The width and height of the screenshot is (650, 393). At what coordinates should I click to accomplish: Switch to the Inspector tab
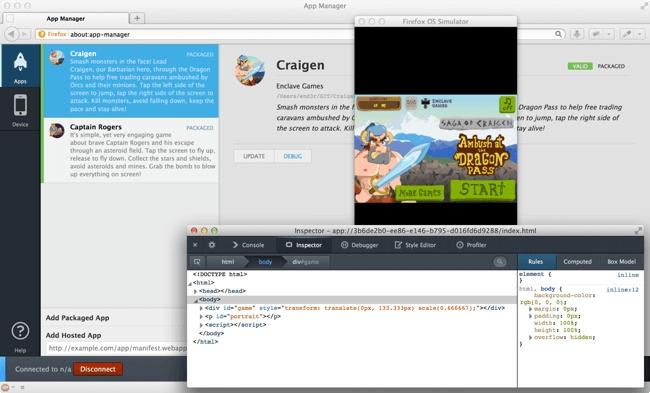304,245
